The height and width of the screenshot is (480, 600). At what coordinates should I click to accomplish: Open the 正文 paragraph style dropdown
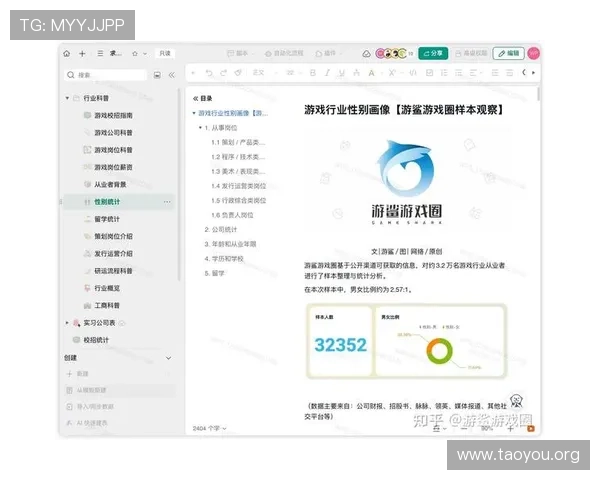[x=265, y=73]
